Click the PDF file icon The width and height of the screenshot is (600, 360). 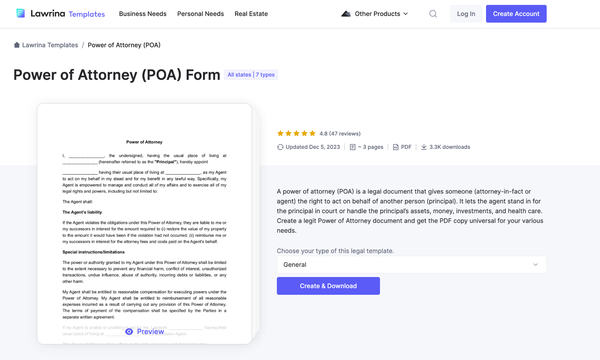pyautogui.click(x=396, y=147)
